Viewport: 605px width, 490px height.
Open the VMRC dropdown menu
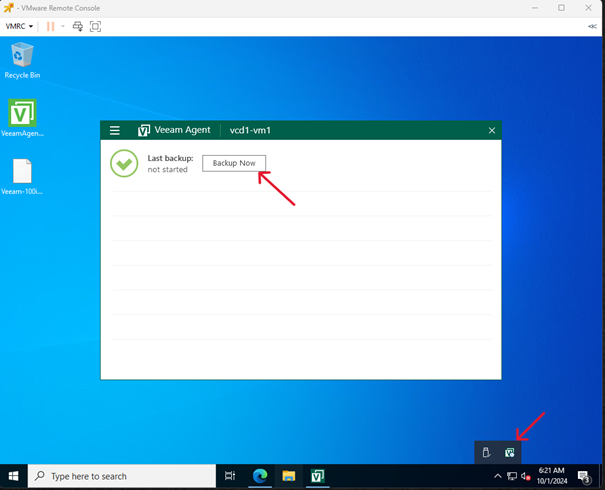pos(19,26)
